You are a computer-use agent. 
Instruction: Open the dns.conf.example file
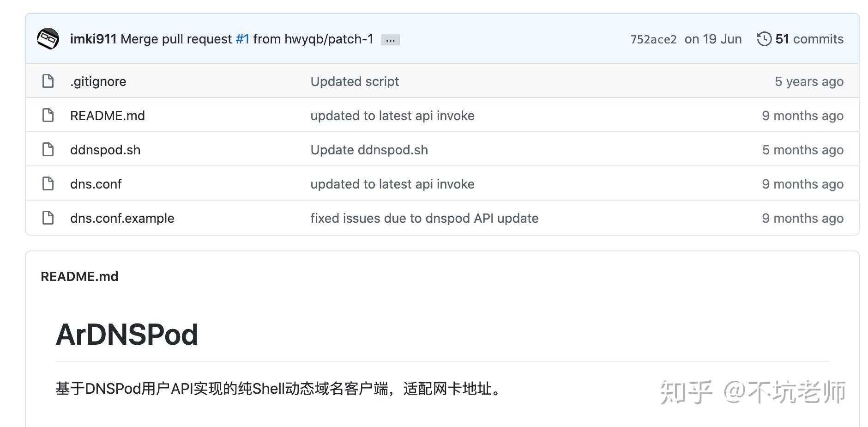(122, 218)
